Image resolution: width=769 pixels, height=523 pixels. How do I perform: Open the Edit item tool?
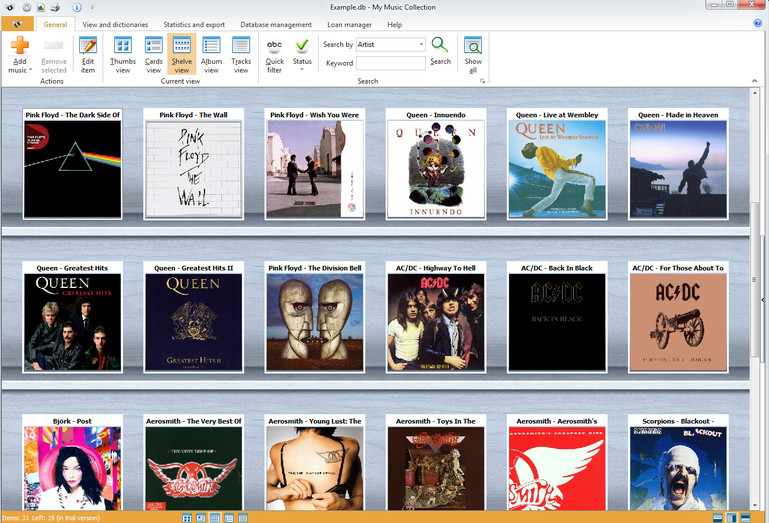point(88,54)
